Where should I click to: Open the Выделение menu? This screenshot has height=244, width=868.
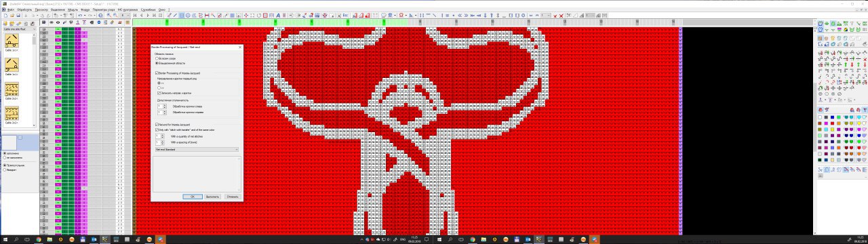click(x=58, y=9)
